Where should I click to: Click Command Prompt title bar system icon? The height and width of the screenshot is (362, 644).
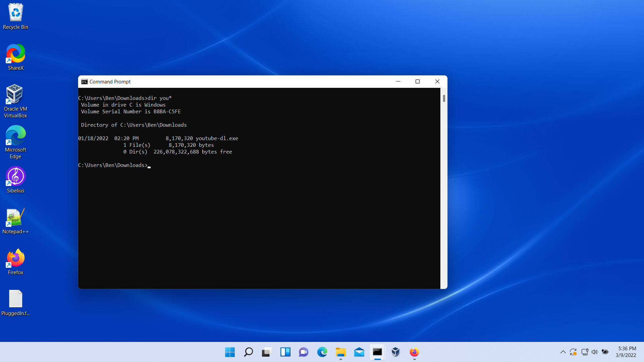pyautogui.click(x=85, y=82)
